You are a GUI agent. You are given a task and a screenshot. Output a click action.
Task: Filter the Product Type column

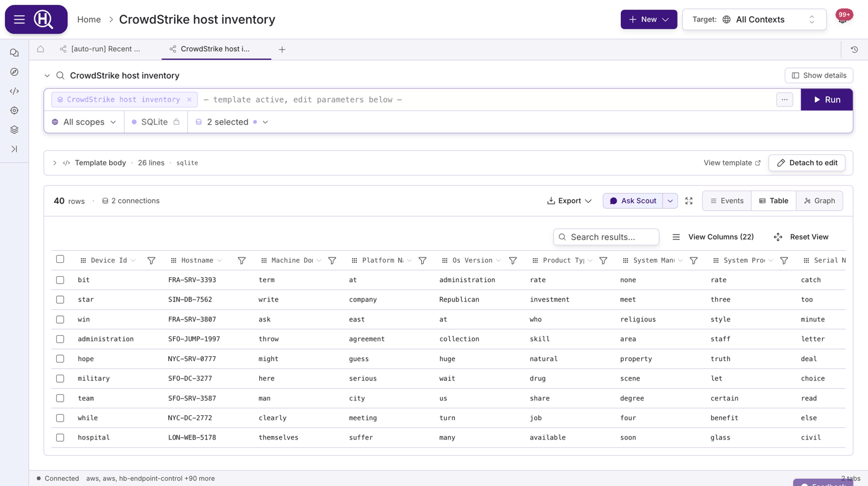603,260
